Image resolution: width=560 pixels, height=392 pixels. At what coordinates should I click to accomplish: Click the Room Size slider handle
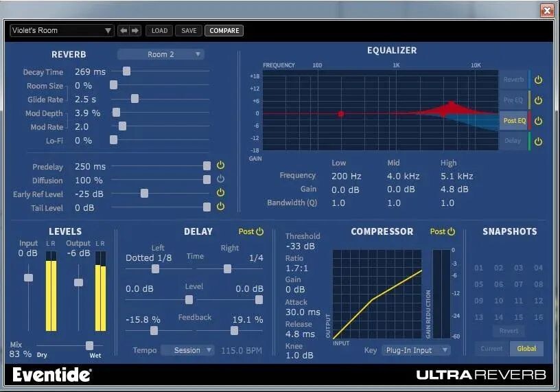tap(113, 84)
